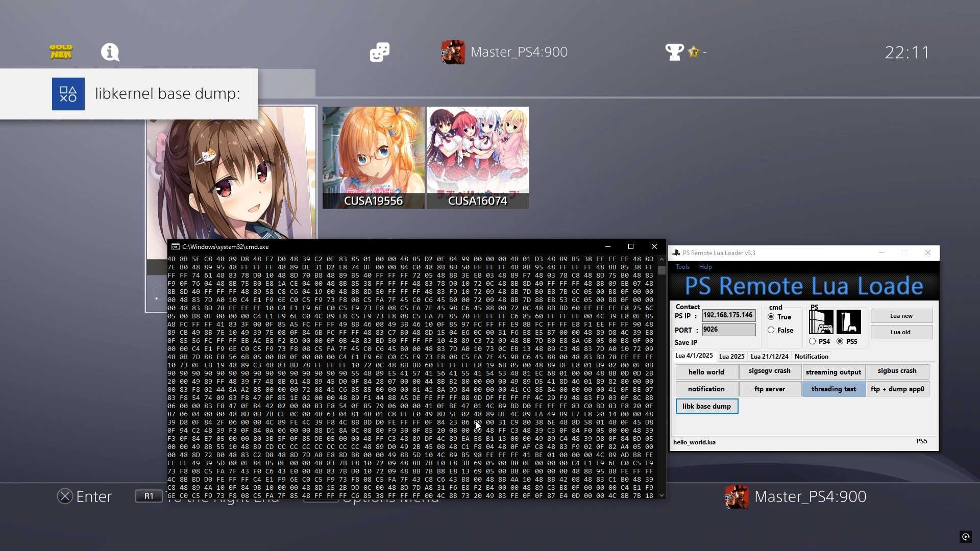Run the threading test payload

(834, 389)
